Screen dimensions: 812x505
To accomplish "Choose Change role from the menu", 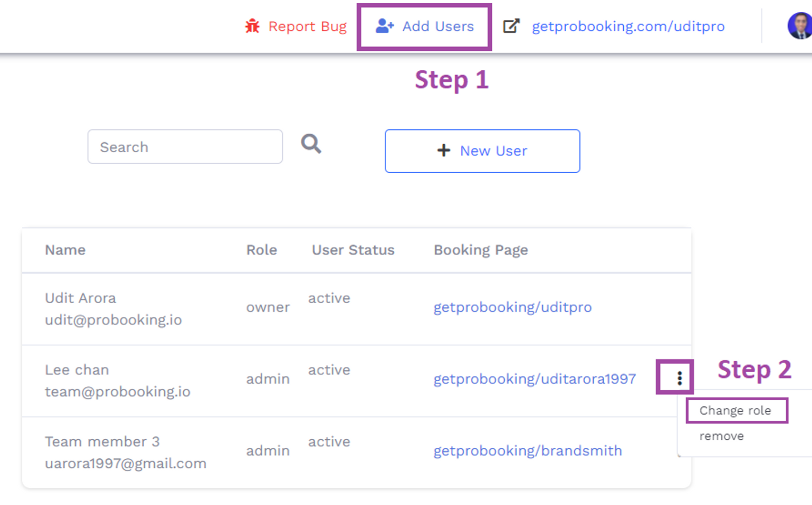I will coord(735,411).
